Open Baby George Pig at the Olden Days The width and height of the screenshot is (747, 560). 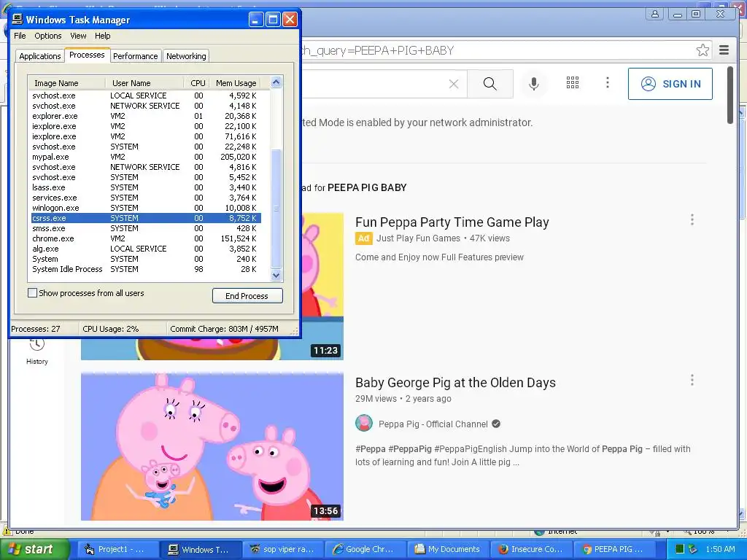coord(455,383)
